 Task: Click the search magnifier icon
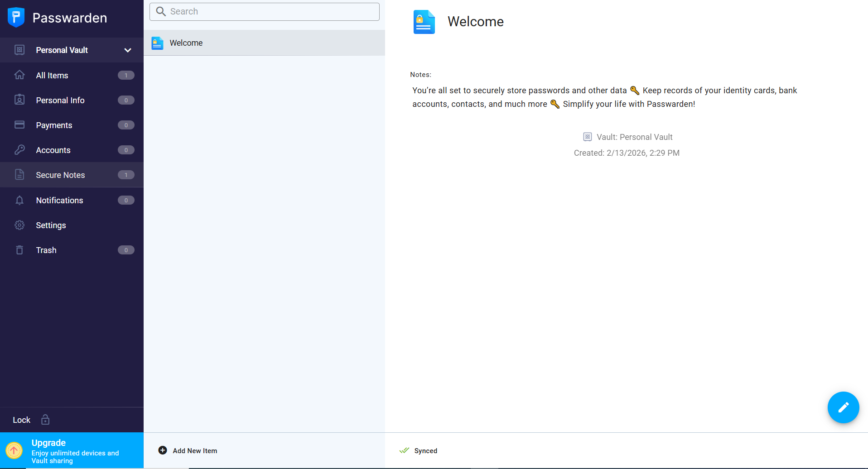[161, 11]
